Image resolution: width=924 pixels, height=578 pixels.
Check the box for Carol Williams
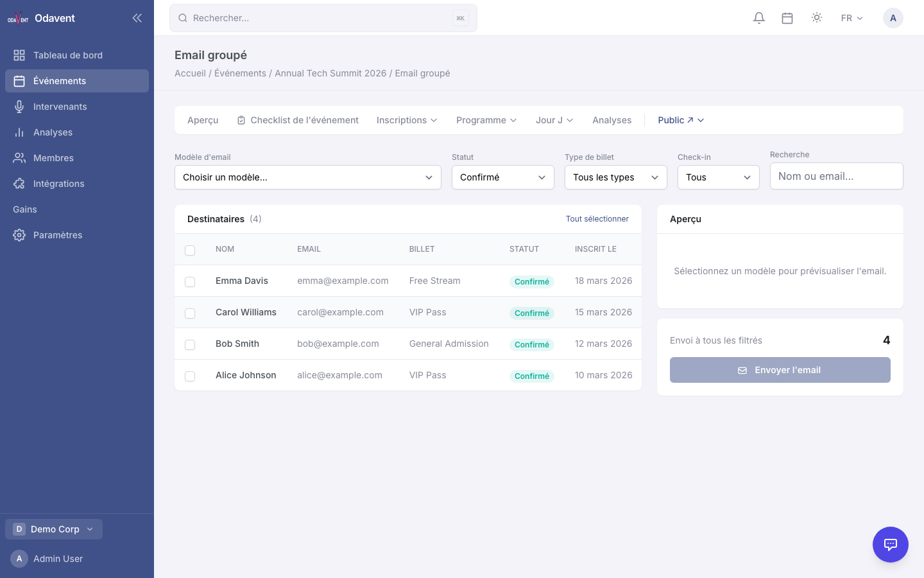[190, 313]
